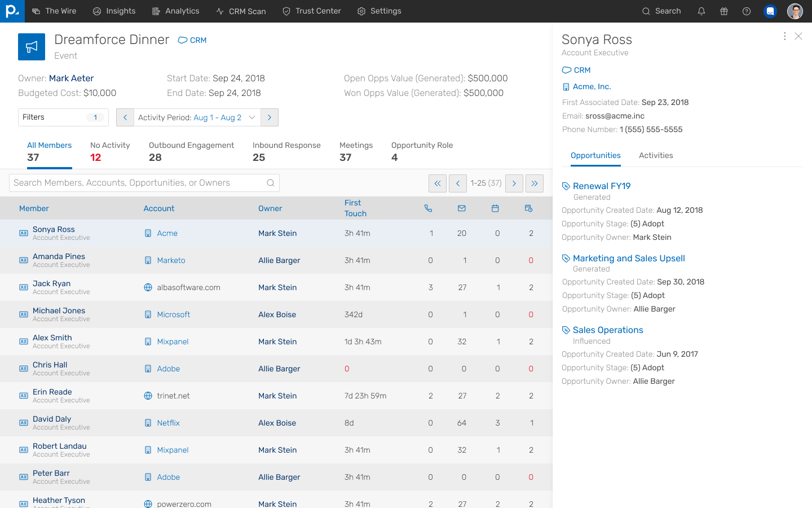Click contact card icon for Sonya Ross
The width and height of the screenshot is (812, 508).
coord(24,233)
